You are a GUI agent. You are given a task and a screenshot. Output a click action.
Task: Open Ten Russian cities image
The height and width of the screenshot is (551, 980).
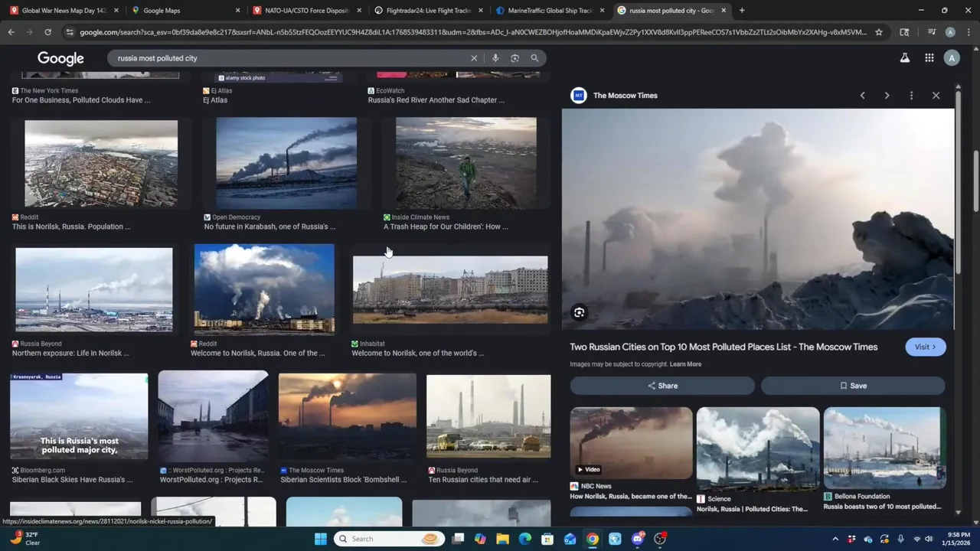488,416
